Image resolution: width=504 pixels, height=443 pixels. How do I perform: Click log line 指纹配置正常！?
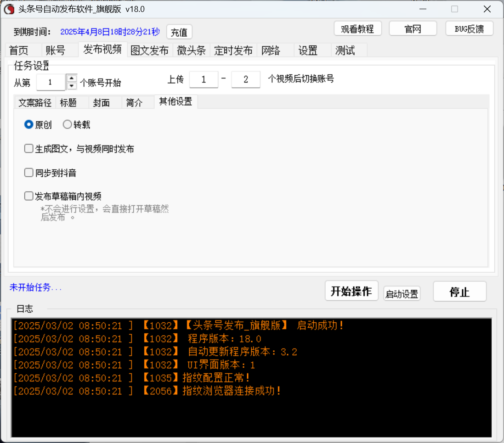(x=131, y=378)
